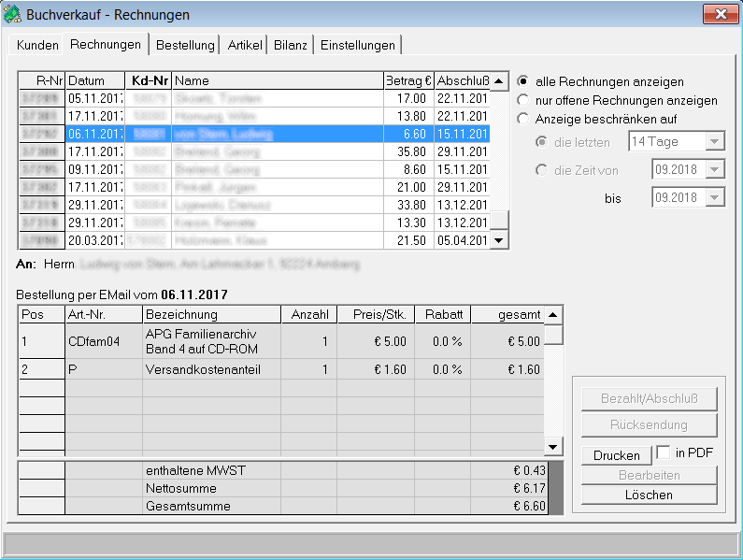Go to the Einstellungen tab
This screenshot has width=743, height=560.
[x=357, y=45]
